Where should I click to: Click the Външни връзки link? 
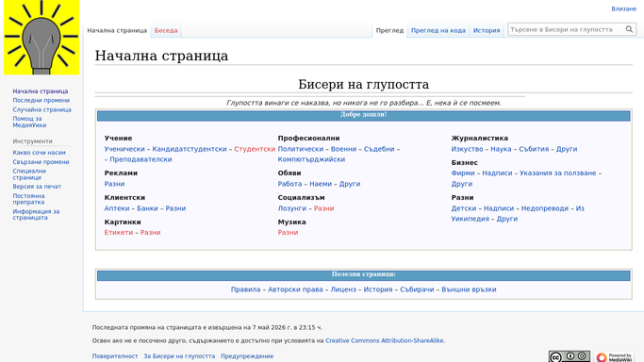[469, 289]
